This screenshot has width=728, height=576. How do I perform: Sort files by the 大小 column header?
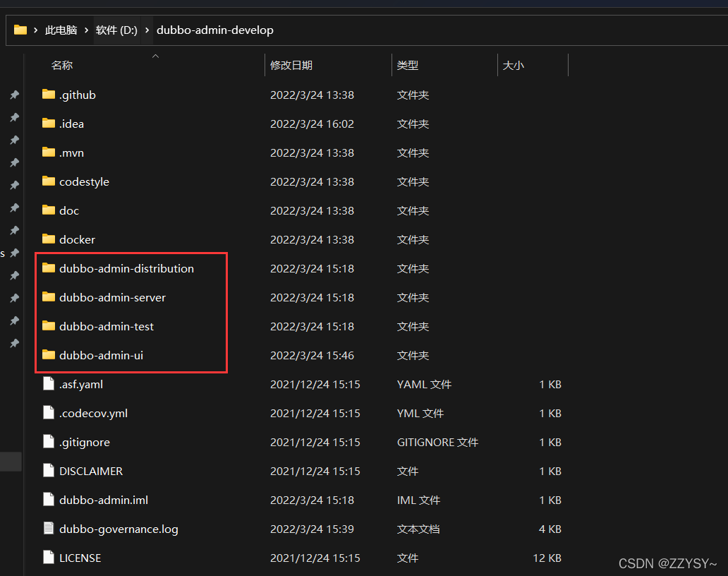click(514, 66)
